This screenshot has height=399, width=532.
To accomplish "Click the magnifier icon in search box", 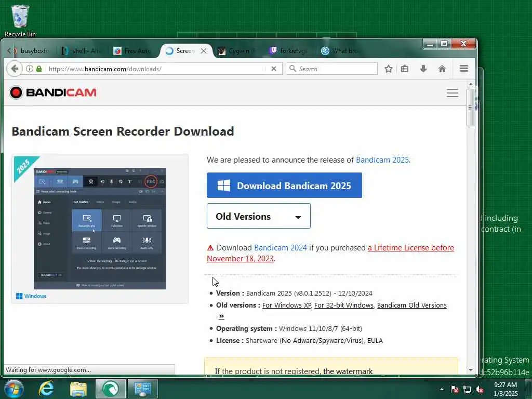I will pos(292,69).
